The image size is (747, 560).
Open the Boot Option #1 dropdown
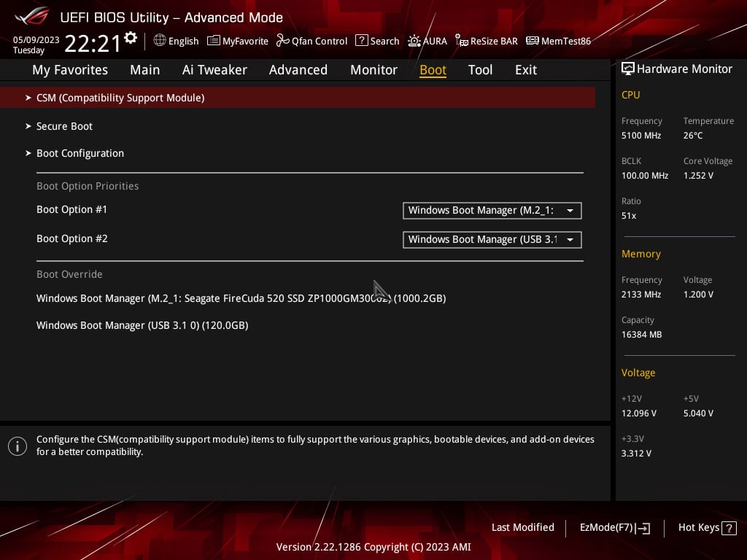[x=492, y=210]
